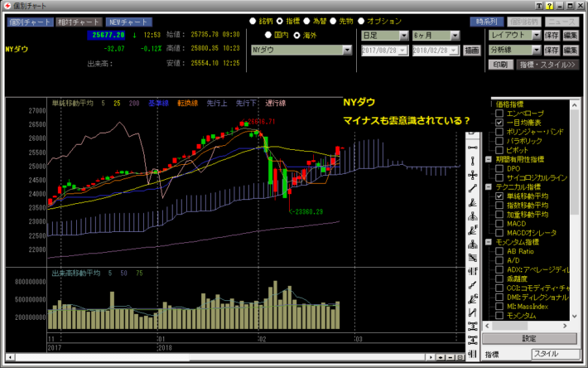Enable the ボリンジャー・バンド indicator checkbox
This screenshot has height=368, width=588.
tap(499, 131)
